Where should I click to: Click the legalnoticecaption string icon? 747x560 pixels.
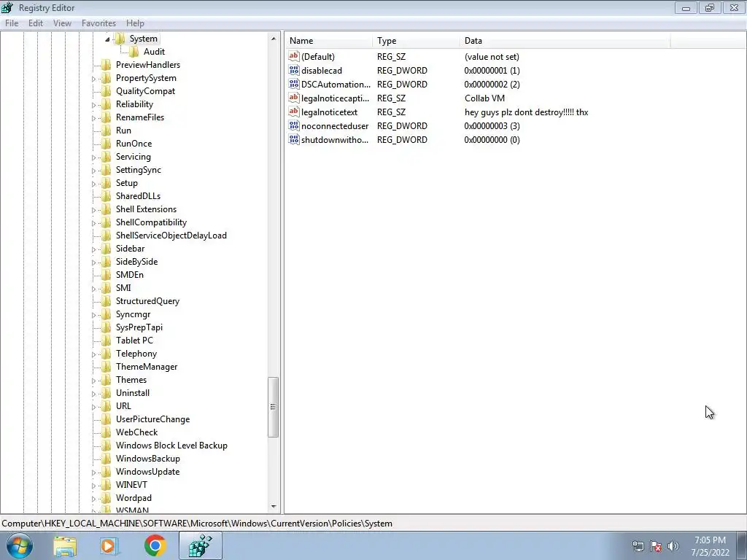click(x=294, y=98)
